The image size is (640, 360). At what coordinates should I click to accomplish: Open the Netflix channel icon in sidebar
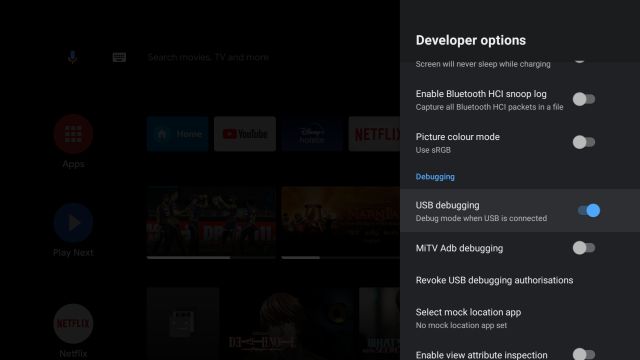tap(73, 324)
